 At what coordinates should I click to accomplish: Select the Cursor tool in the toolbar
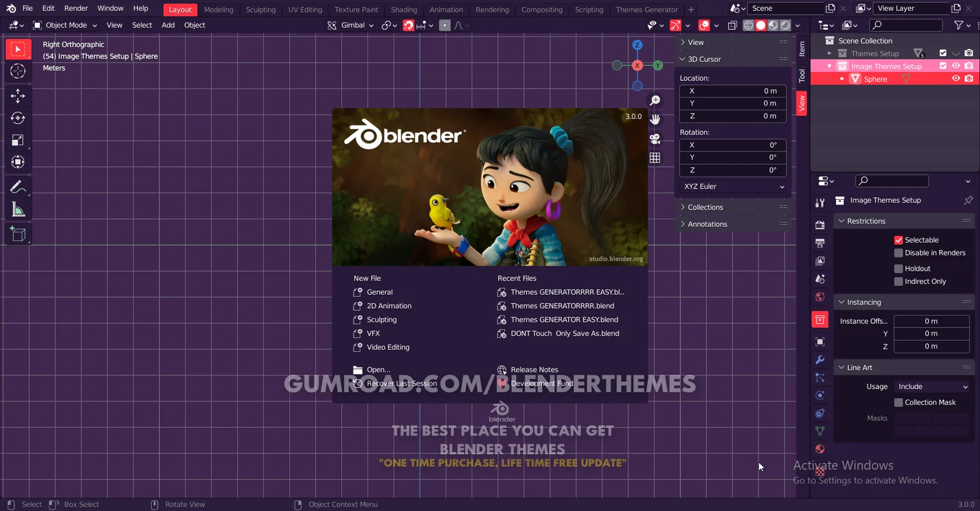tap(18, 71)
